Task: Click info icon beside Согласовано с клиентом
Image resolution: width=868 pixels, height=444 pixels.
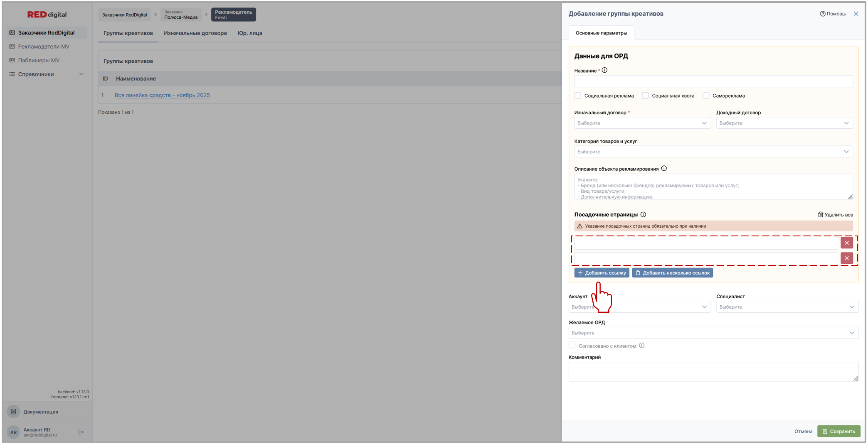Action: (x=641, y=346)
